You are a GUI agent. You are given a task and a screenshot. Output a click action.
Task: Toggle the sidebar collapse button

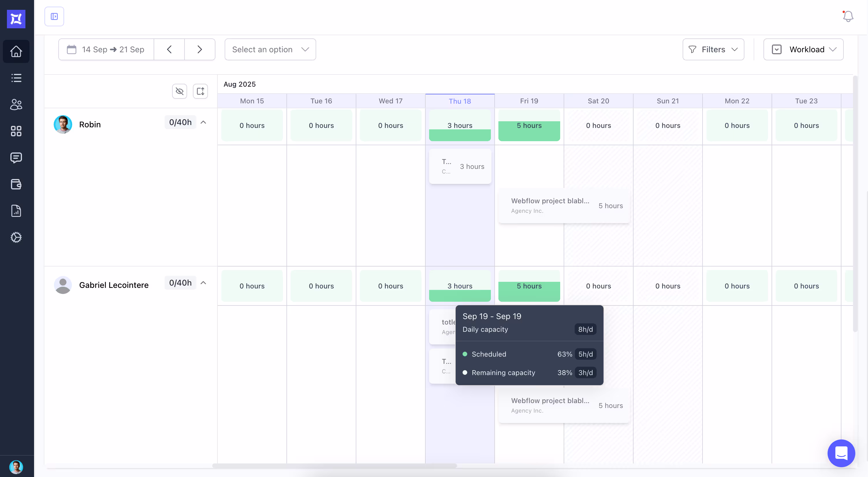[54, 16]
